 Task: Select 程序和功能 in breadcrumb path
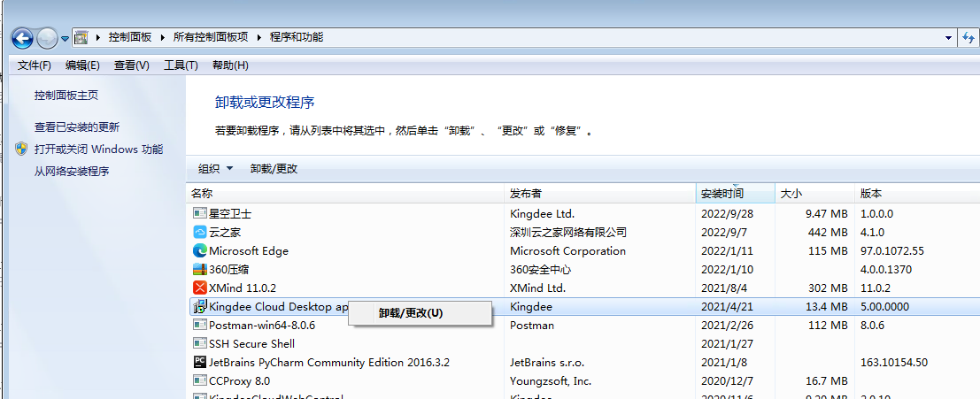297,37
